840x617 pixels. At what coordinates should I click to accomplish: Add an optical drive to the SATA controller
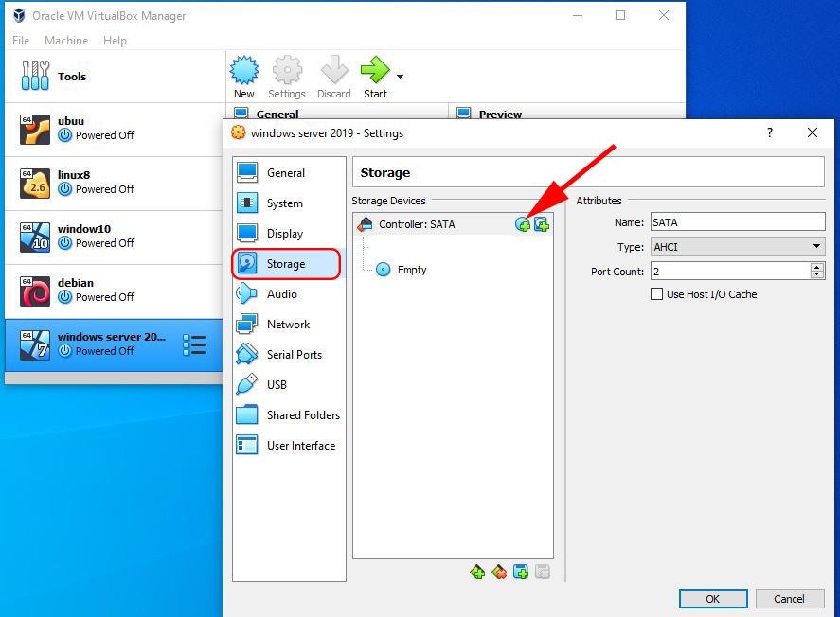(523, 224)
